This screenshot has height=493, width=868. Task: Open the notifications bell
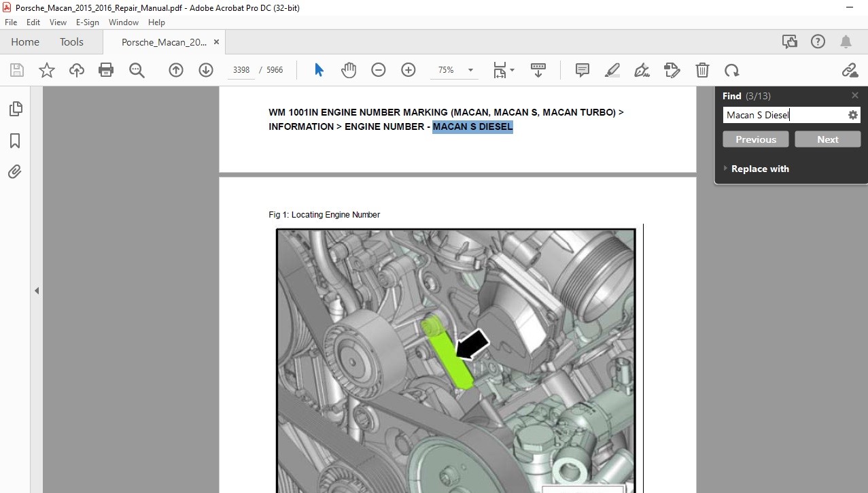846,42
